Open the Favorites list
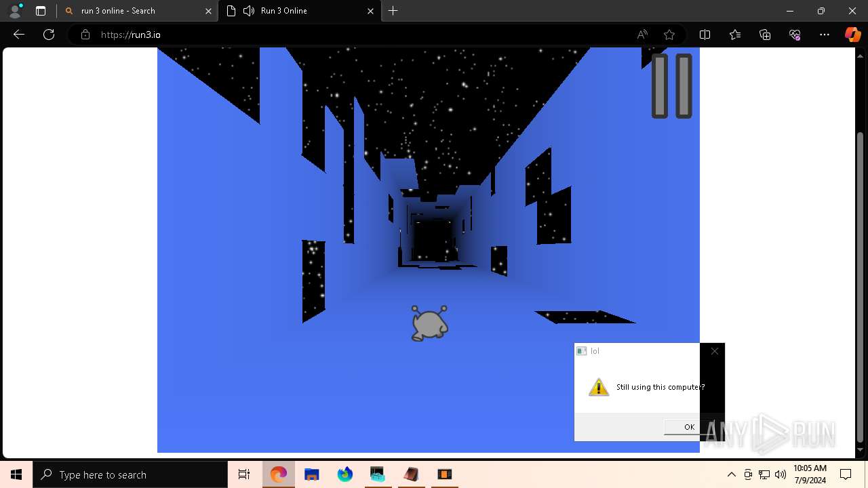The image size is (868, 488). pyautogui.click(x=735, y=35)
